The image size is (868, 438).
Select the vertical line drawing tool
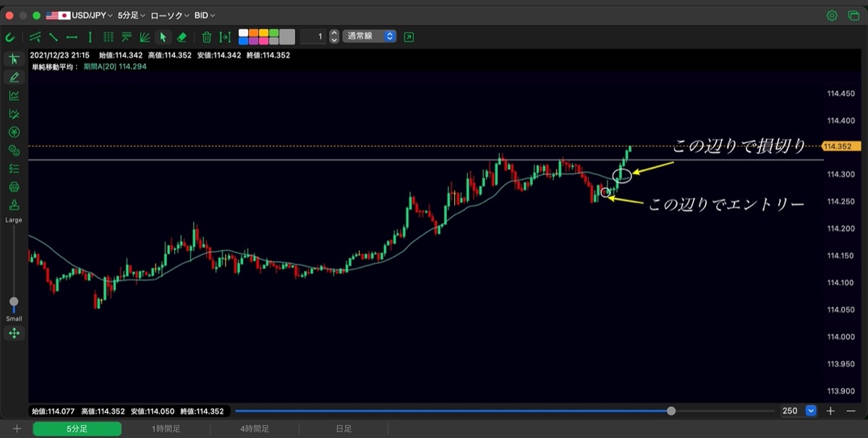[x=90, y=37]
